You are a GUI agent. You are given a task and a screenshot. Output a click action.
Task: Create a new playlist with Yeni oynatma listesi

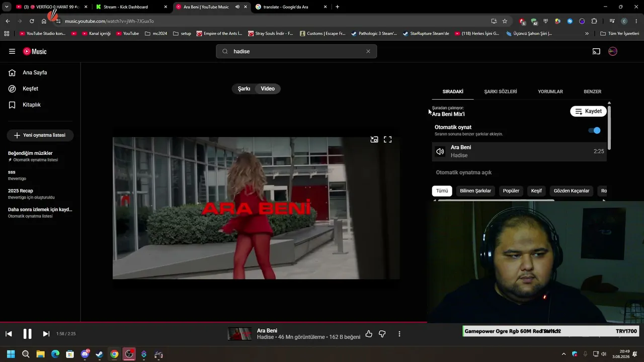40,135
